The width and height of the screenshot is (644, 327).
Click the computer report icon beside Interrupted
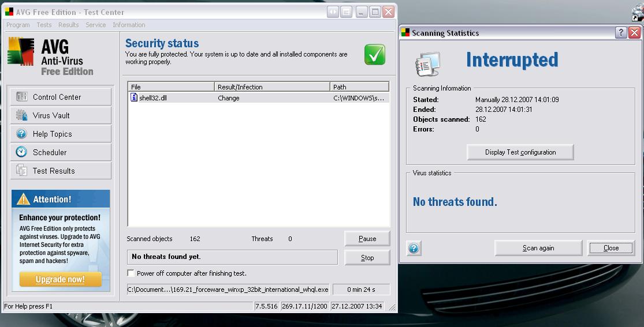[x=427, y=64]
